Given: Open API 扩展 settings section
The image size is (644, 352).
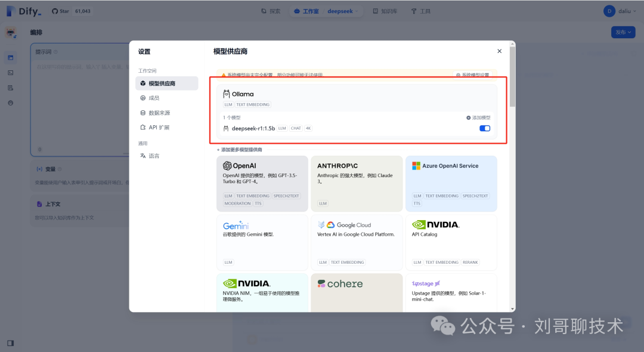Looking at the screenshot, I should coord(167,127).
